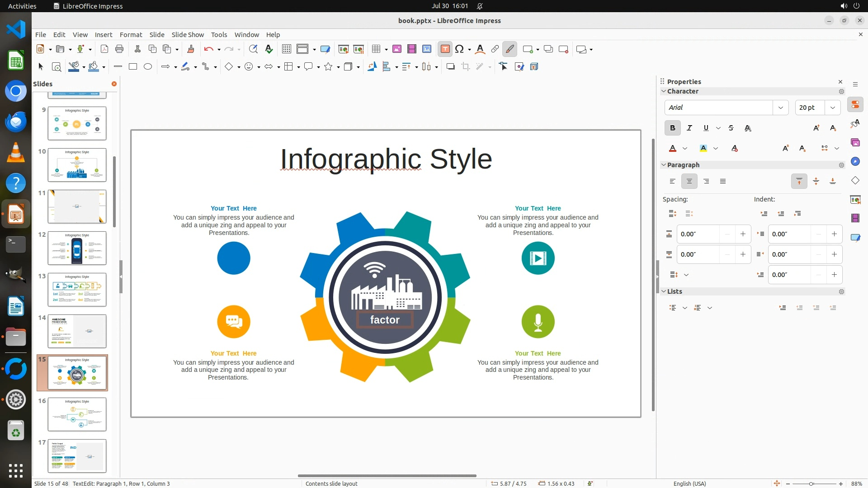Click the Insert Table icon

click(x=376, y=49)
